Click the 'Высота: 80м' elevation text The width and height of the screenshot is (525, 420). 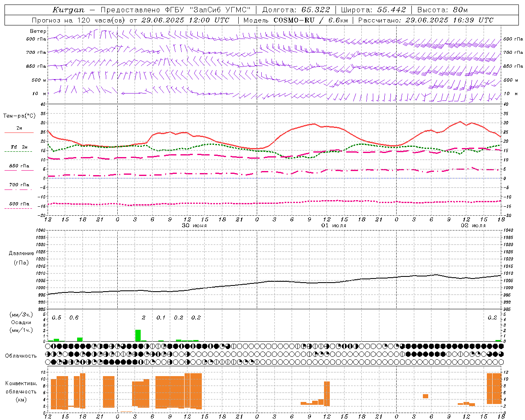pos(442,10)
